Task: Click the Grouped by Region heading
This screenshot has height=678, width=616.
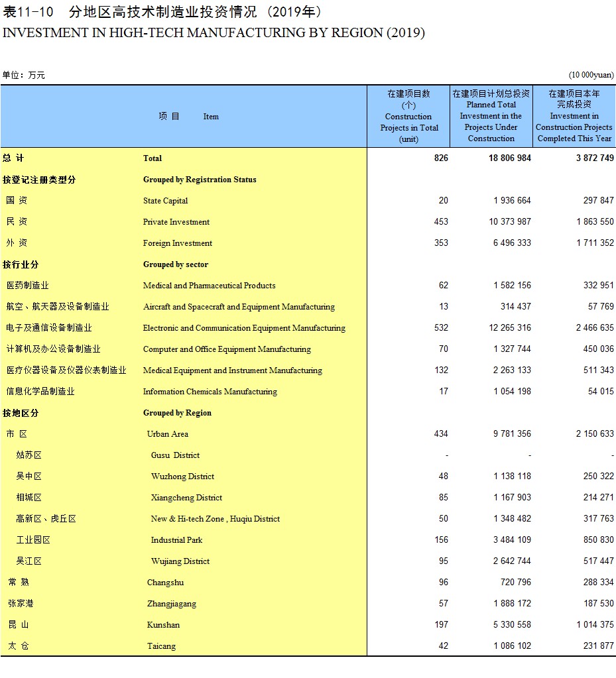Action: pyautogui.click(x=177, y=412)
